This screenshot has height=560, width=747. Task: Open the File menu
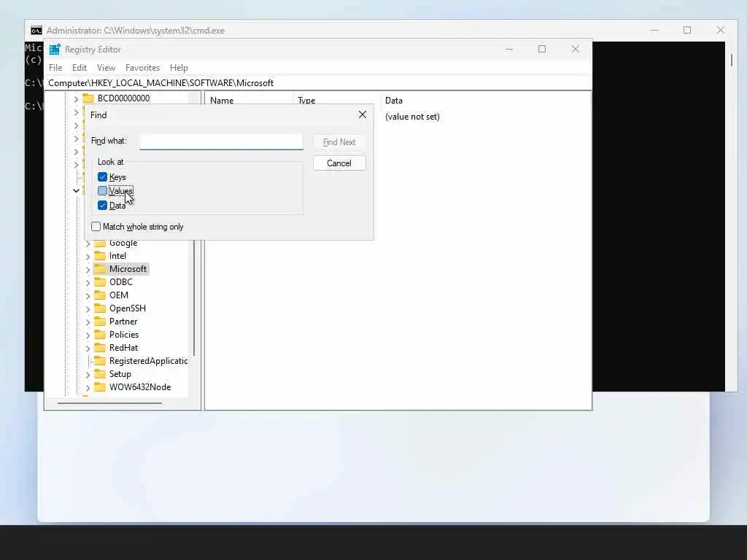[55, 68]
